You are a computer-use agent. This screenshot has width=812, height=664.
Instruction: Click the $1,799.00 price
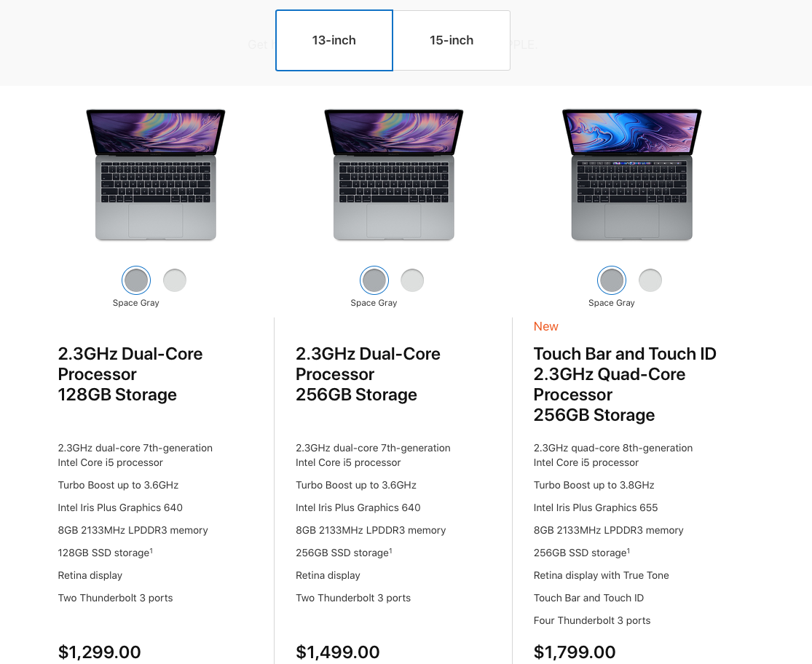(x=575, y=652)
